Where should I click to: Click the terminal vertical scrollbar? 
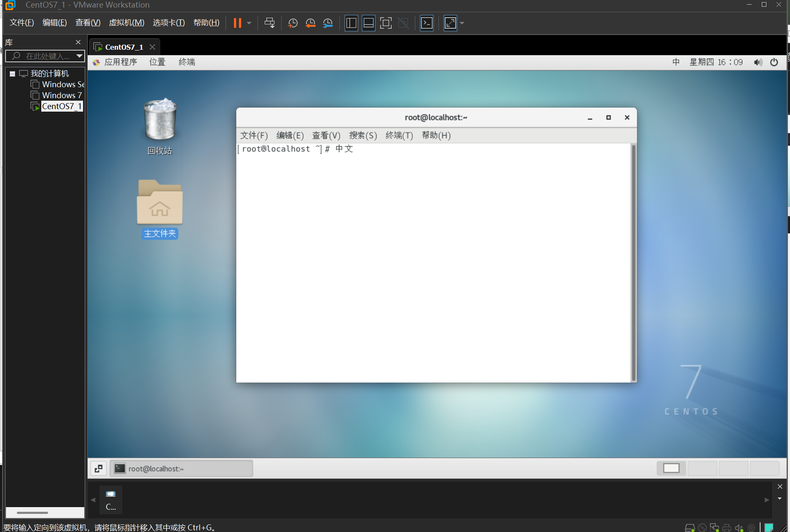pos(633,263)
